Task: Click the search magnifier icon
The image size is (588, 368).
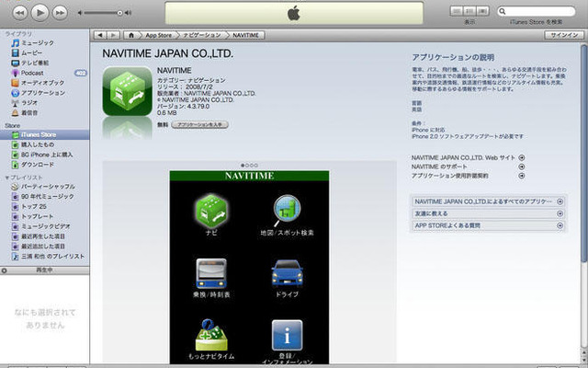Action: [503, 11]
